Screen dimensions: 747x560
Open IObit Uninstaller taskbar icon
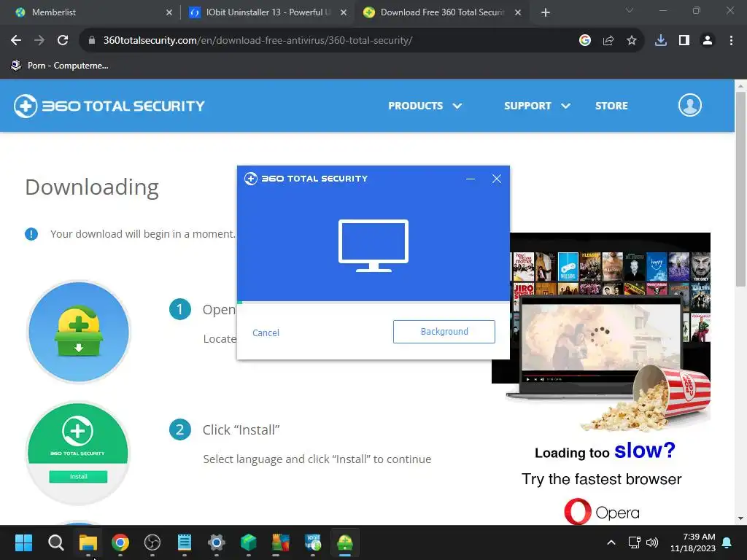click(x=313, y=542)
